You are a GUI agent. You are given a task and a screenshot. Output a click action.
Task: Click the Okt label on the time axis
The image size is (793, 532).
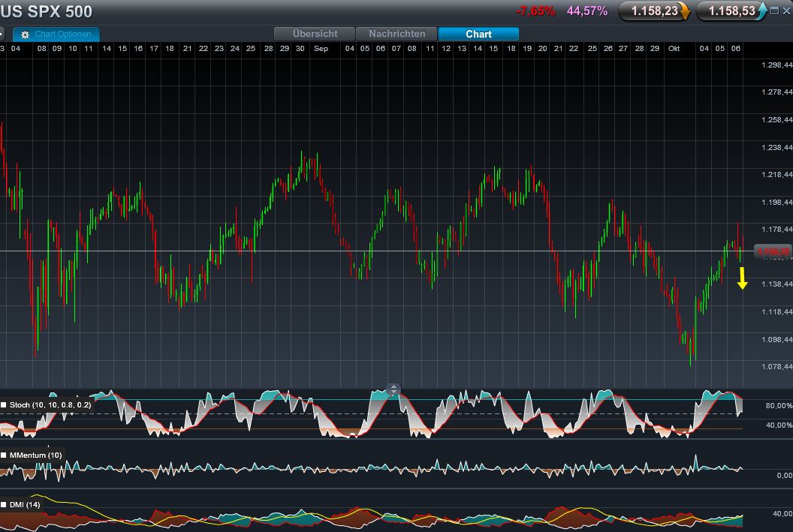click(674, 48)
